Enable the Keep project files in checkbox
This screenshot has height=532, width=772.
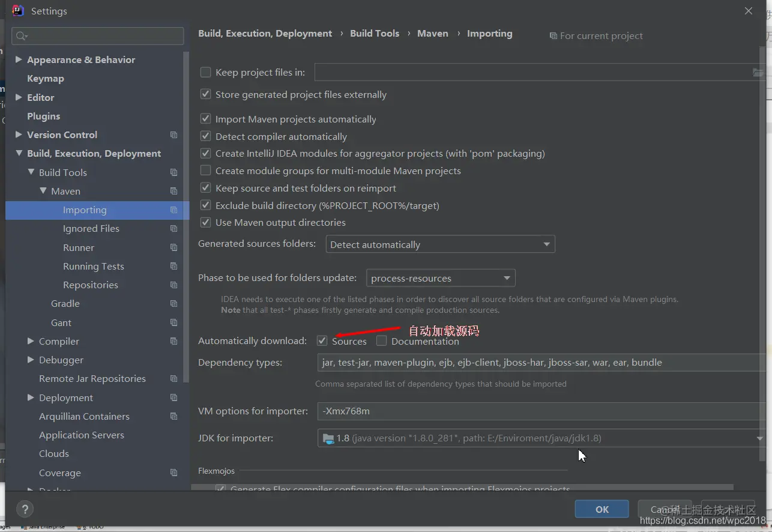(205, 72)
